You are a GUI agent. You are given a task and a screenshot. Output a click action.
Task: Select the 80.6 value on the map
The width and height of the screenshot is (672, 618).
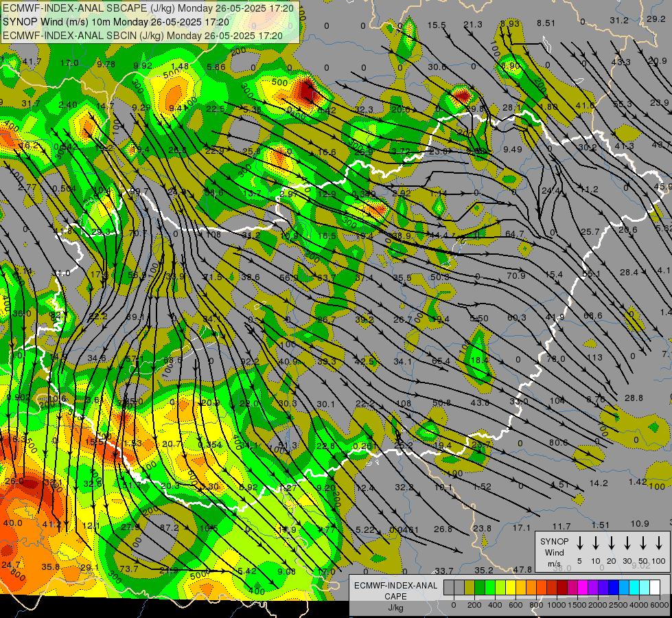point(559,442)
